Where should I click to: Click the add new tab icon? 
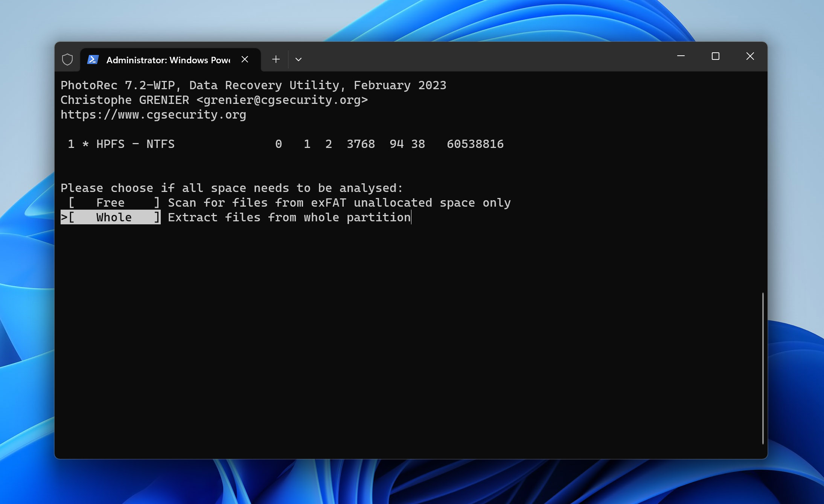[275, 59]
